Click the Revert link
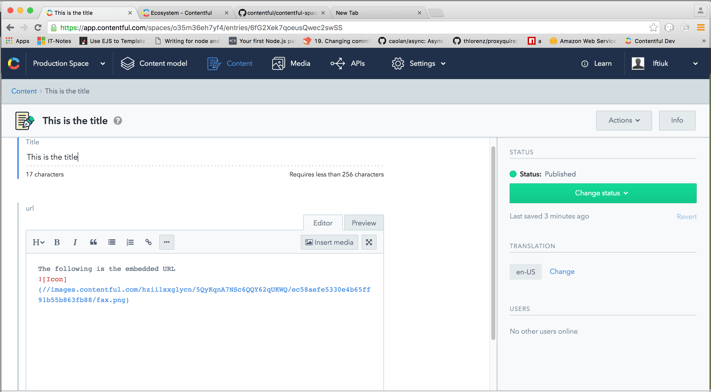This screenshot has width=711, height=392. [687, 217]
